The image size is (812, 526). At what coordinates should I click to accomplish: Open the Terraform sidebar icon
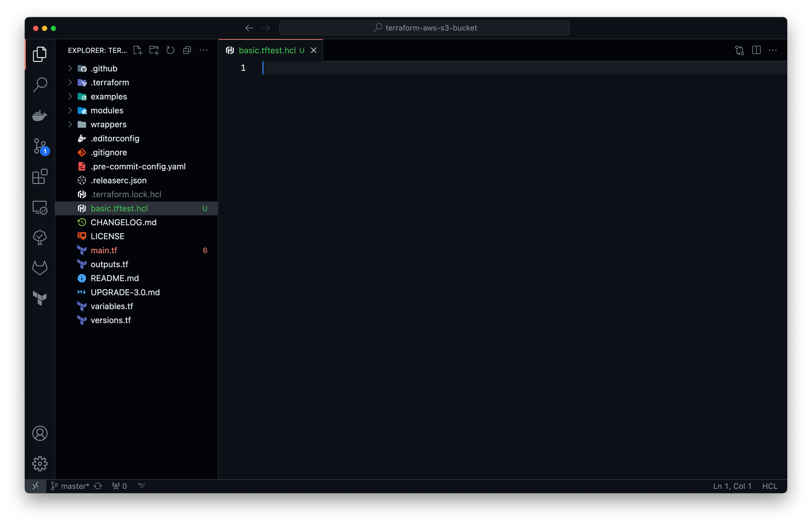[x=40, y=298]
